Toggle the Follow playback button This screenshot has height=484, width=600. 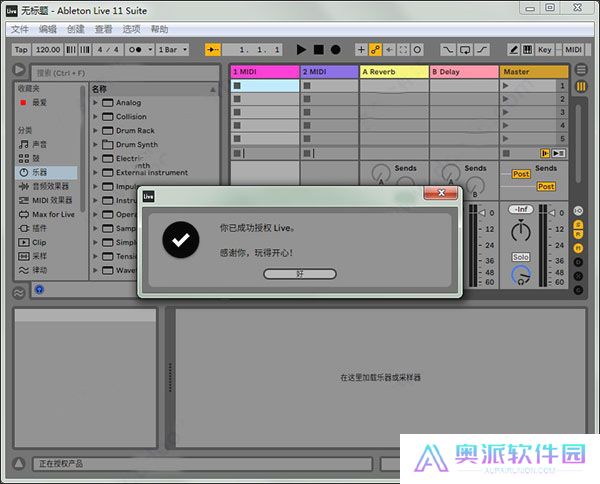(213, 50)
